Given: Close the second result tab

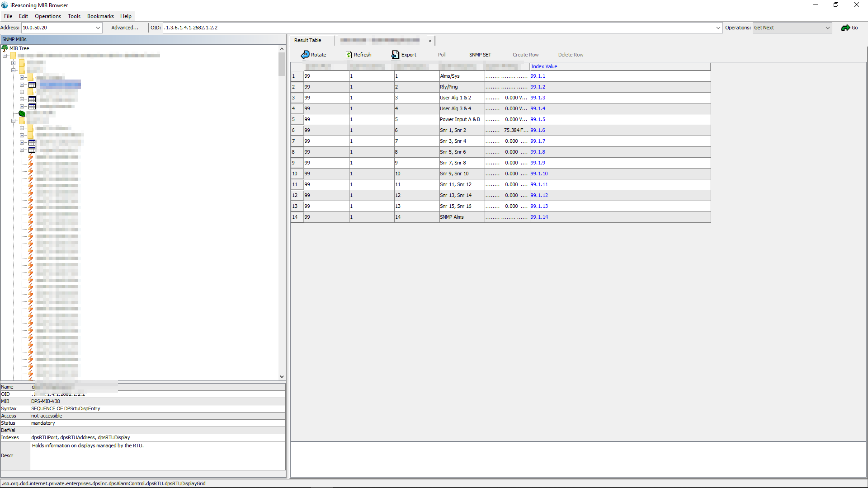Looking at the screenshot, I should coord(430,41).
